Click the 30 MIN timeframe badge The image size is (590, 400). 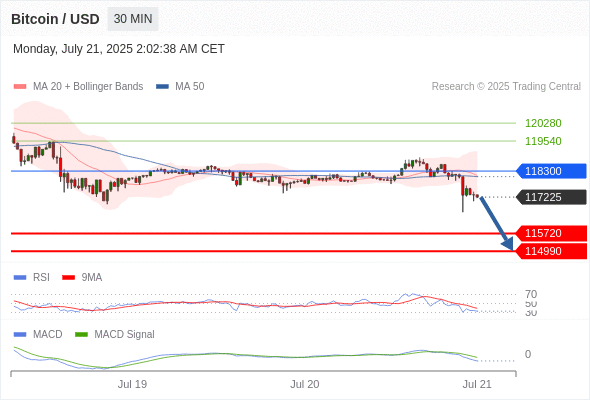[x=133, y=19]
